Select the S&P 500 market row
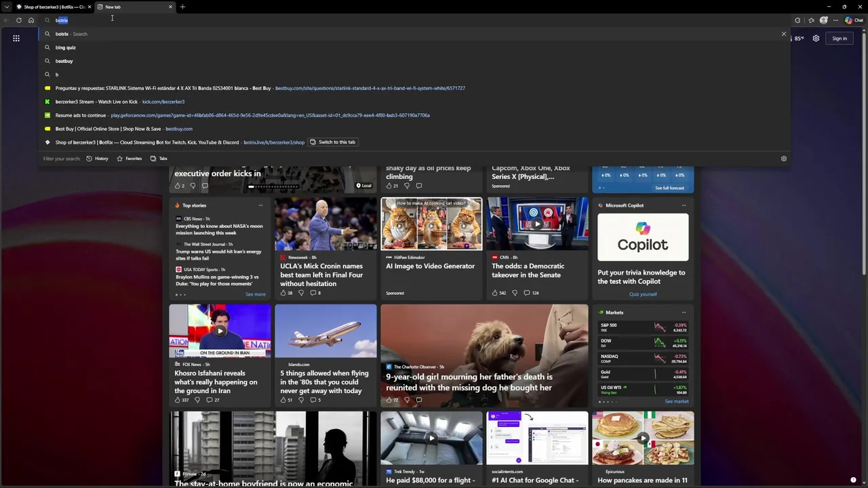This screenshot has height=488, width=868. tap(643, 327)
